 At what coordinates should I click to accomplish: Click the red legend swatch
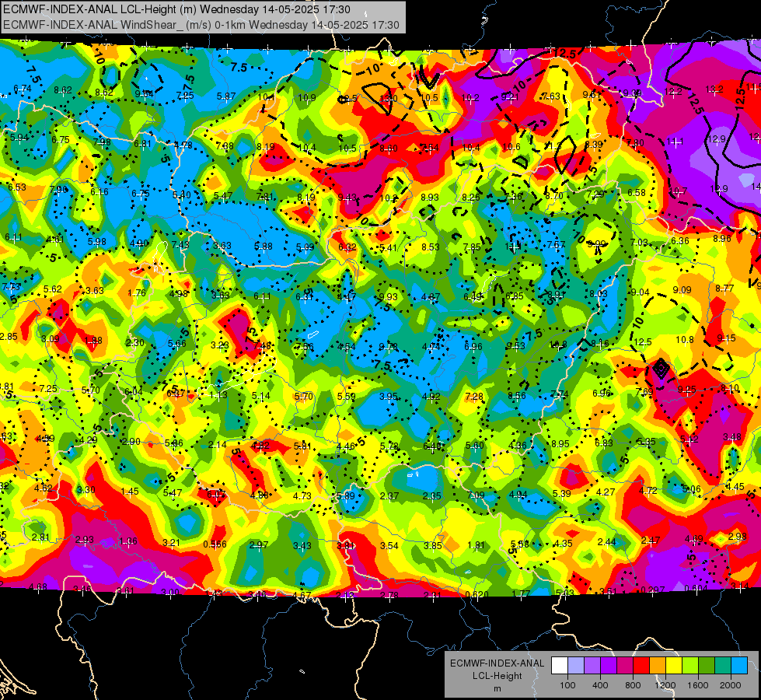(x=641, y=666)
